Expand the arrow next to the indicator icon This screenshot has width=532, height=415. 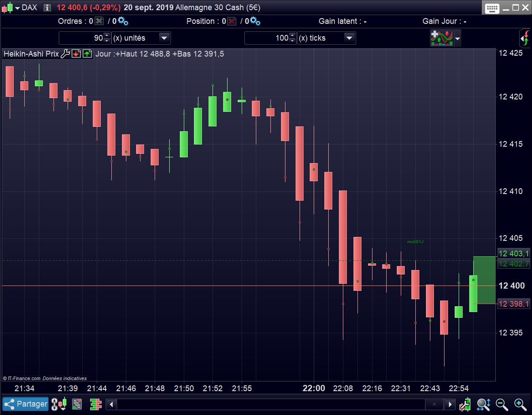tap(458, 39)
